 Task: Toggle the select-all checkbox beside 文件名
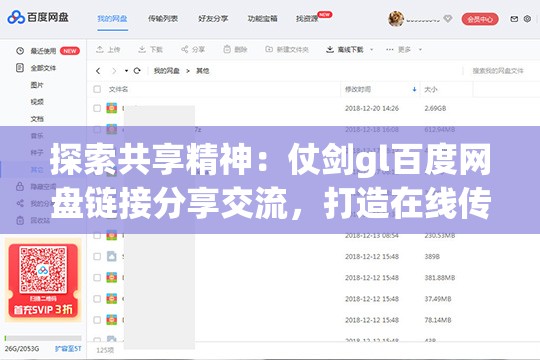coord(97,90)
